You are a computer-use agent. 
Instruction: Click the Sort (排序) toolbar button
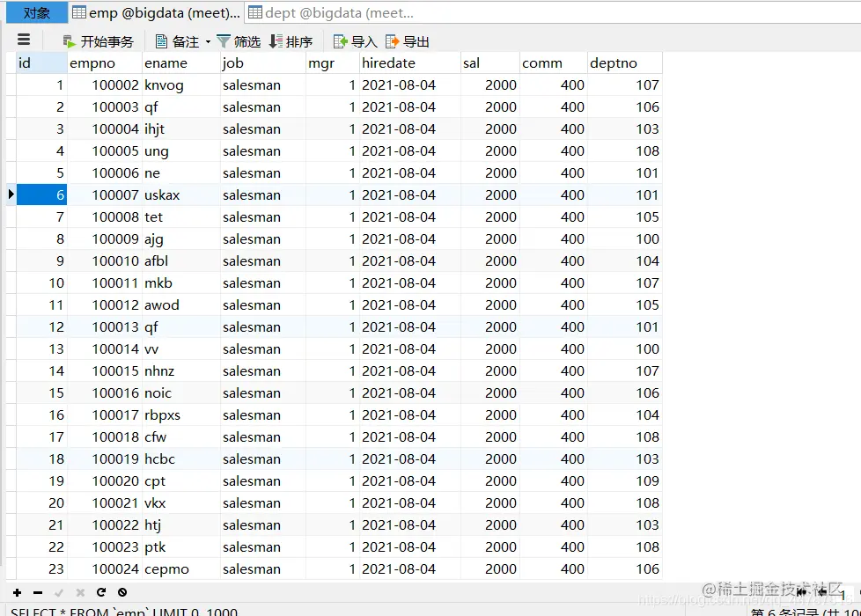(x=291, y=41)
